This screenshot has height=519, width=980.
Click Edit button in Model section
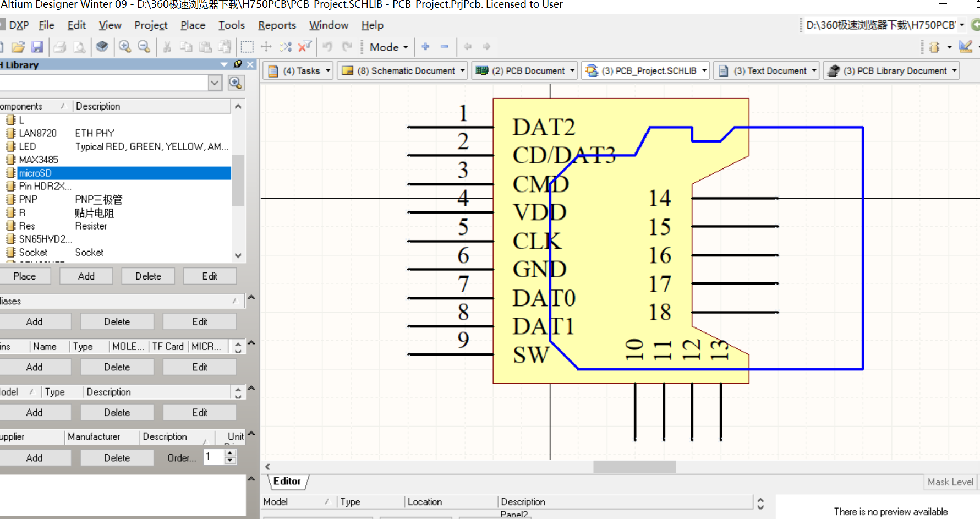point(200,413)
